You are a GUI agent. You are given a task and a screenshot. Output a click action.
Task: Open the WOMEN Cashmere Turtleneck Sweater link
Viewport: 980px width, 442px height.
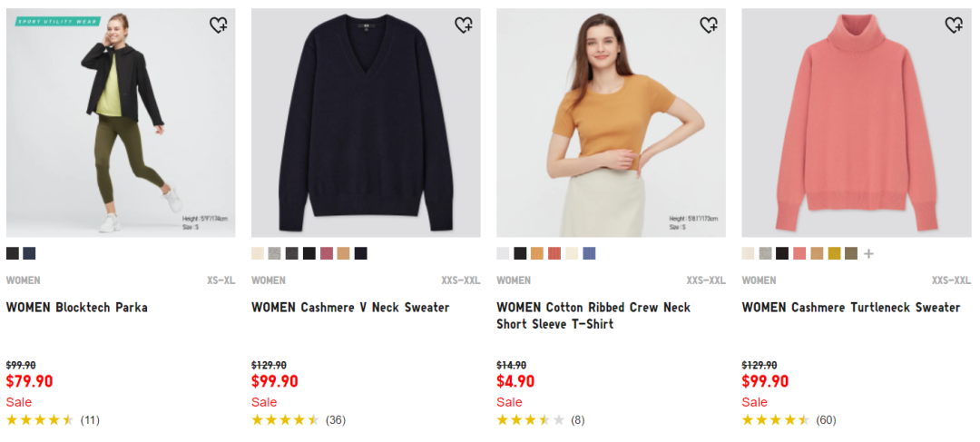[850, 308]
